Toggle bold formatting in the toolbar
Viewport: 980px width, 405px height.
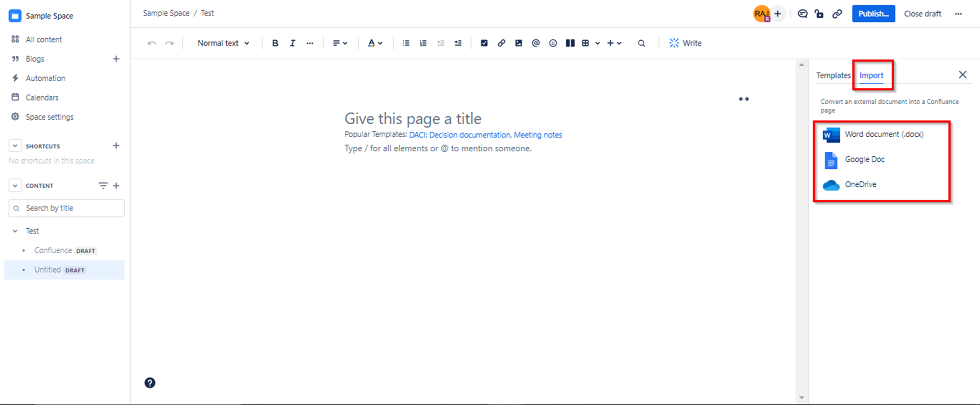coord(275,43)
